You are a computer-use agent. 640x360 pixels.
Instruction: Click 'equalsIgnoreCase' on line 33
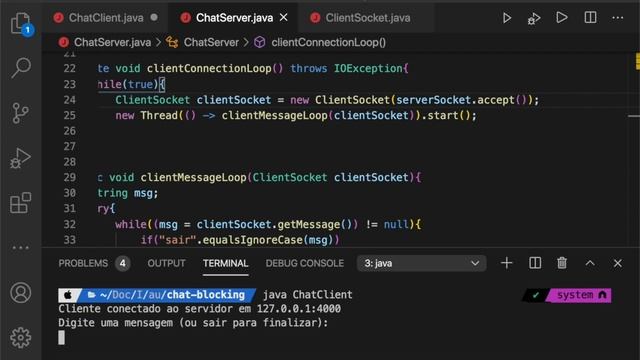[x=253, y=240]
